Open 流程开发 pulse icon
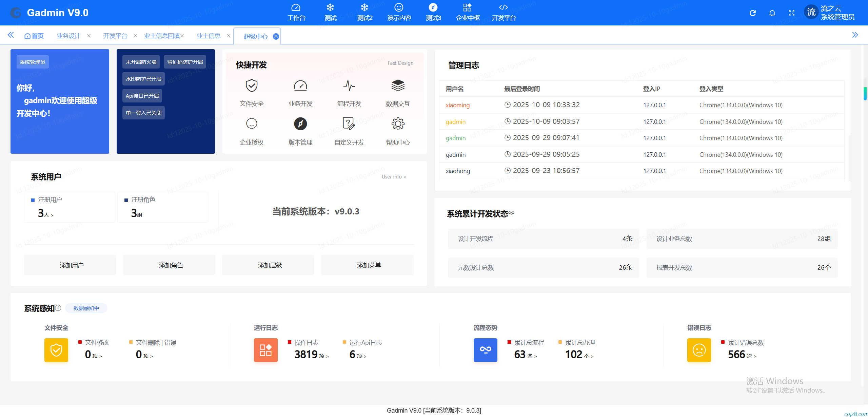The height and width of the screenshot is (417, 868). pyautogui.click(x=349, y=86)
